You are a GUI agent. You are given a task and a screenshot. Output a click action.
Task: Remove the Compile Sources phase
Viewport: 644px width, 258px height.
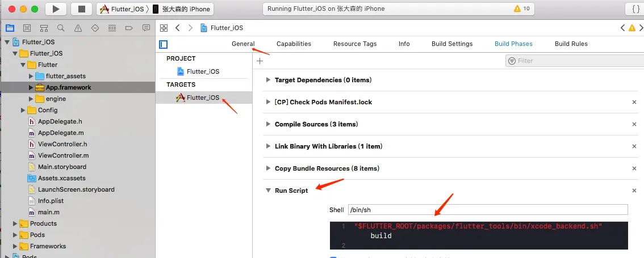click(634, 124)
